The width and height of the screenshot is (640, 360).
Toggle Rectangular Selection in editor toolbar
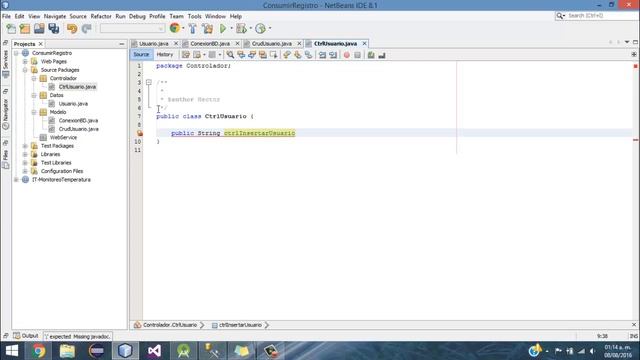pos(273,55)
